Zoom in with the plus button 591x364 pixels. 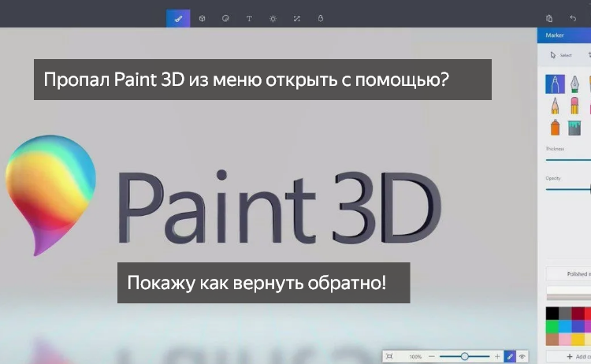click(x=497, y=356)
